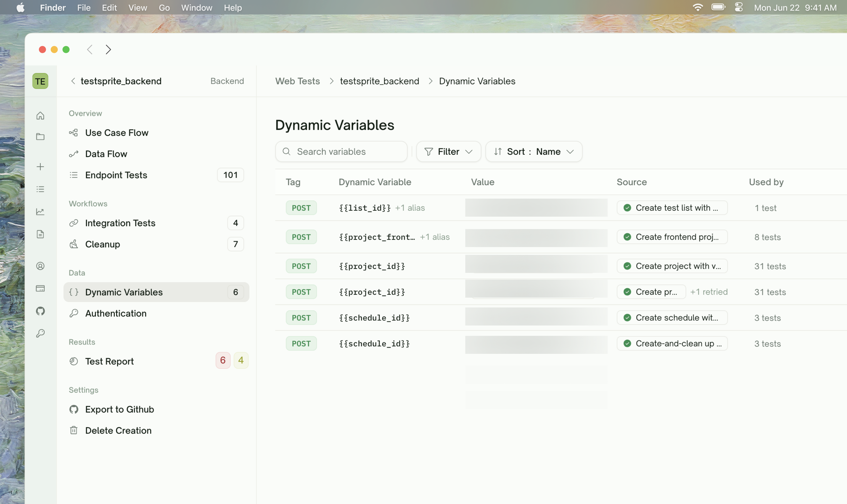
Task: Open the Sort : Name dropdown
Action: pyautogui.click(x=534, y=151)
